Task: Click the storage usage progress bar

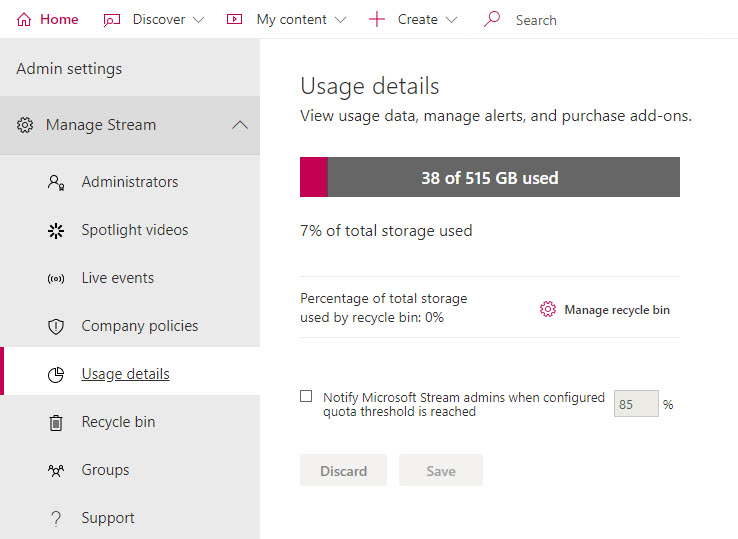Action: 490,177
